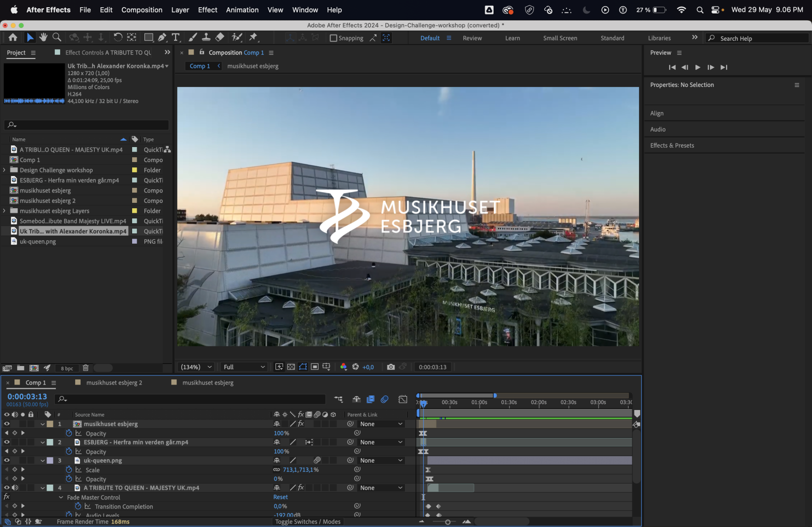Select the Eraser tool
Screen dimensions: 812x527
[220, 37]
